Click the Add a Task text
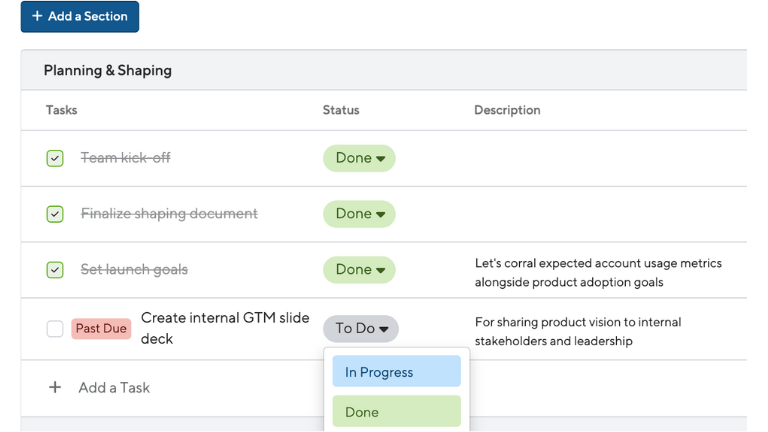The height and width of the screenshot is (432, 768). tap(114, 388)
